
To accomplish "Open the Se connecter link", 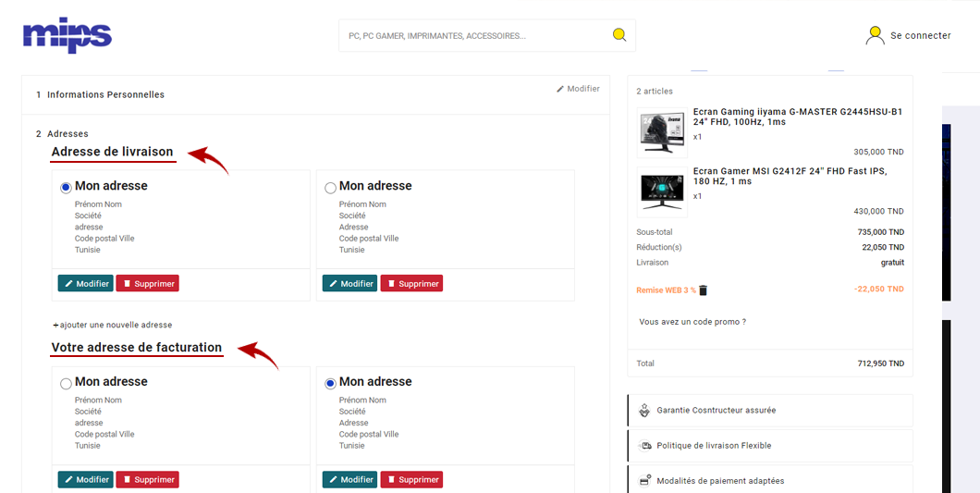I will 921,36.
